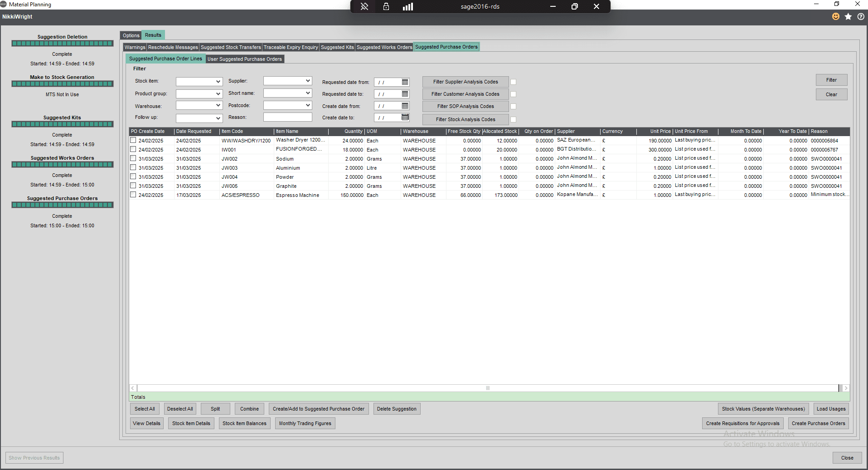The height and width of the screenshot is (470, 868).
Task: Click the remote session lock icon
Action: 386,6
